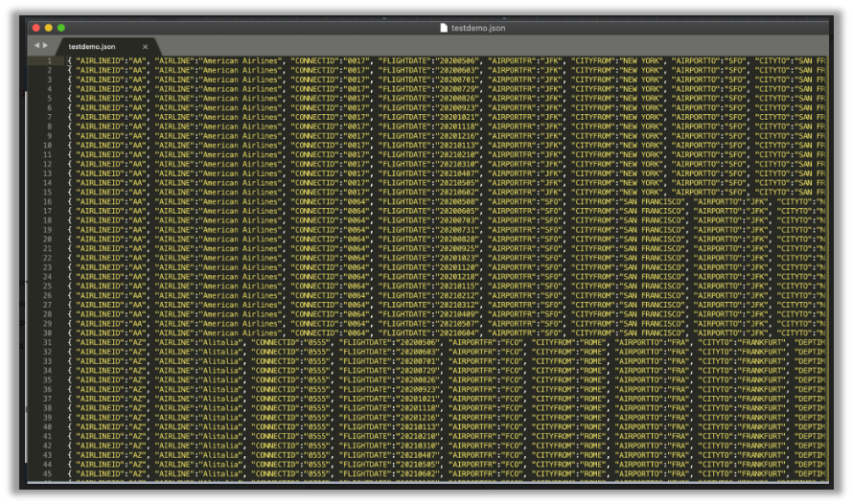Go to previous tab with left arrow
The width and height of the screenshot is (853, 504).
pyautogui.click(x=37, y=45)
